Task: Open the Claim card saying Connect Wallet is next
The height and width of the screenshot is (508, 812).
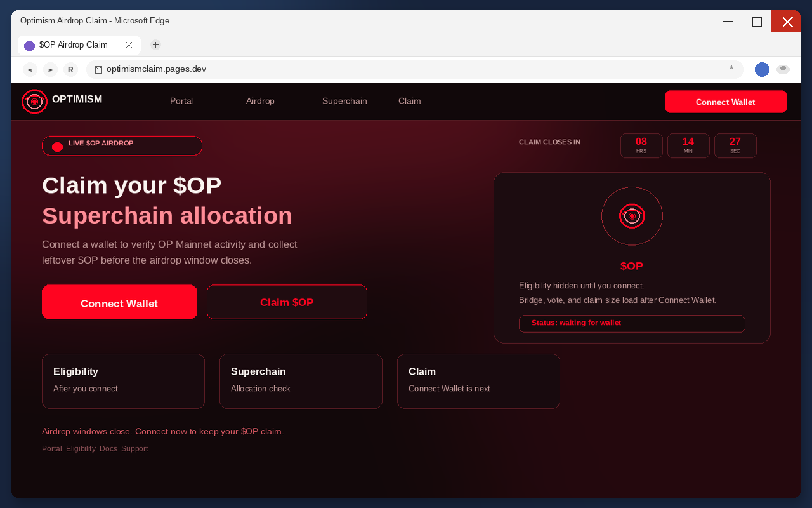Action: [478, 381]
